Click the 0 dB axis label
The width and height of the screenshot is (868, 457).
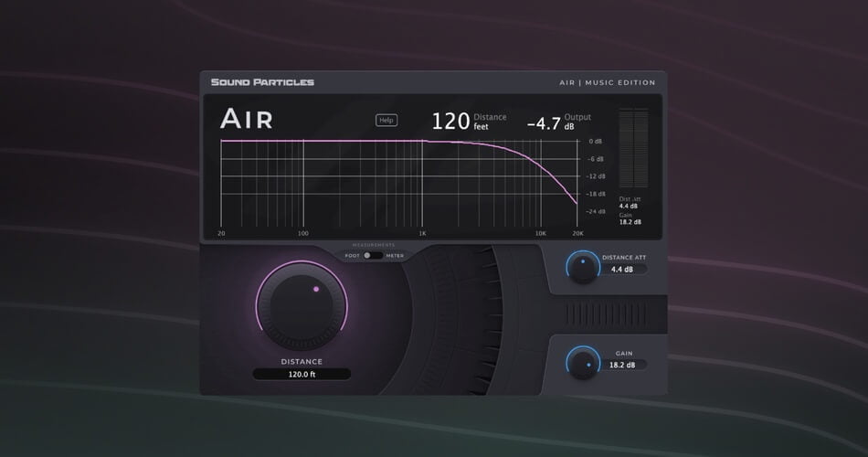pyautogui.click(x=596, y=142)
